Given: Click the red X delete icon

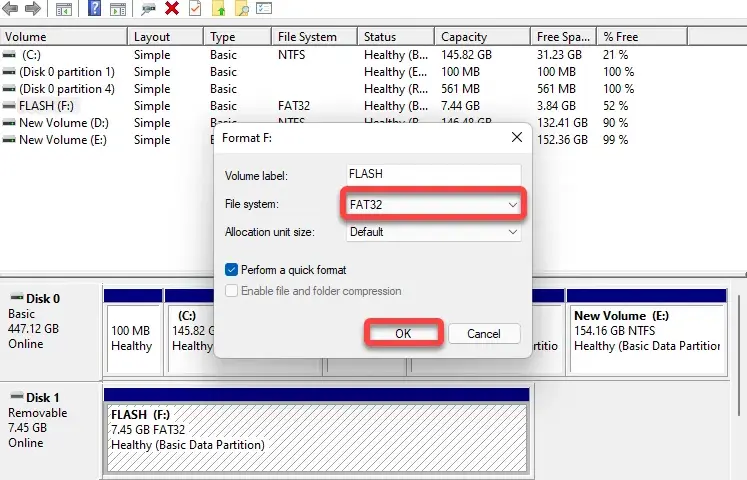Looking at the screenshot, I should click(172, 8).
